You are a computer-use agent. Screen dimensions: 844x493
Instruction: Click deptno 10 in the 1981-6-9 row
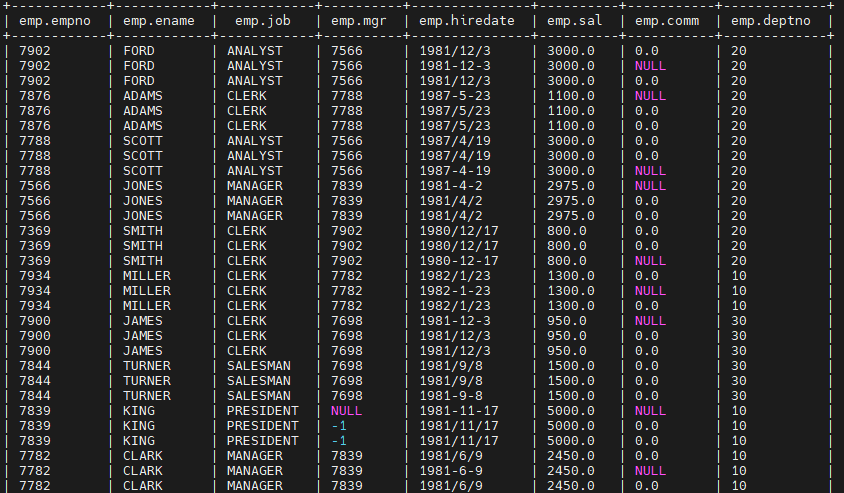coord(738,470)
